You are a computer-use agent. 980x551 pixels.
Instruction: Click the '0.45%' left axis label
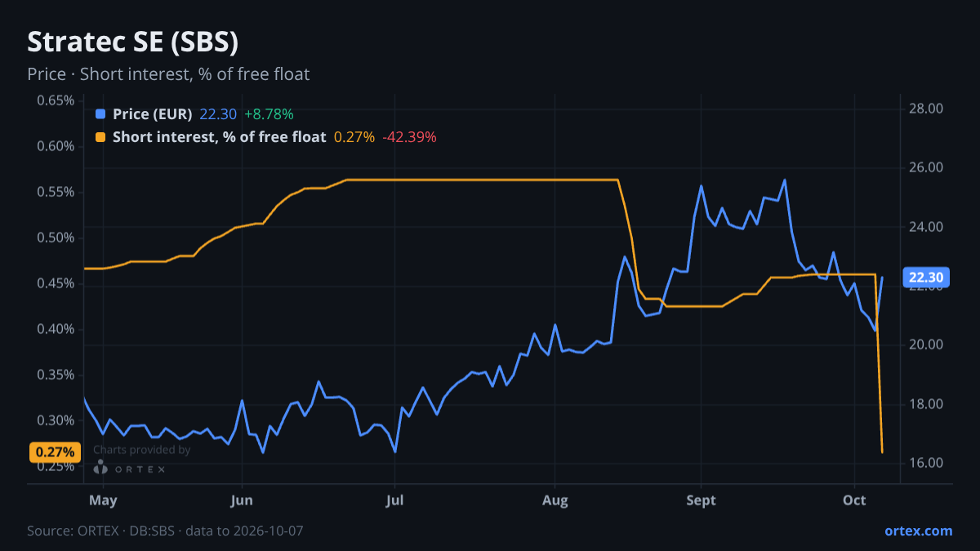(56, 283)
